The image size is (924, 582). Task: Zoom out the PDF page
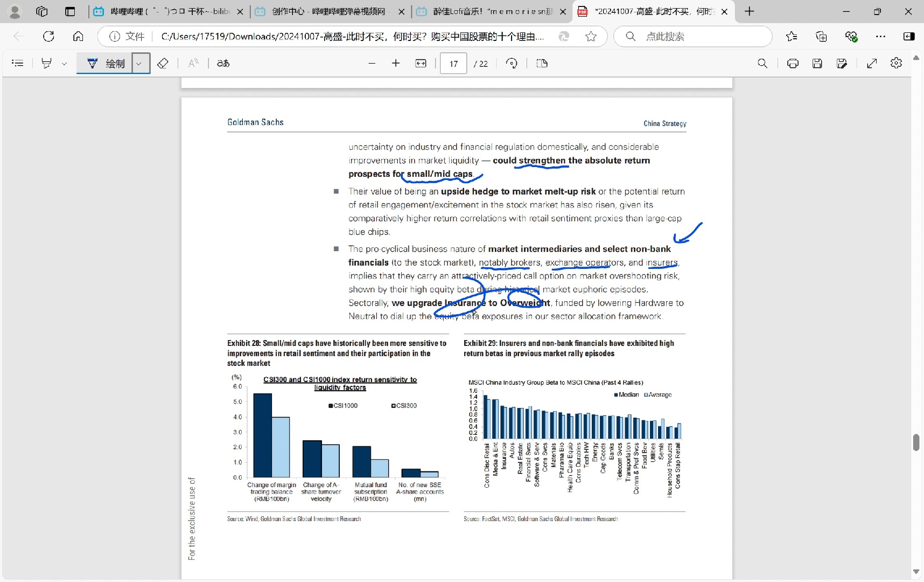(x=372, y=64)
